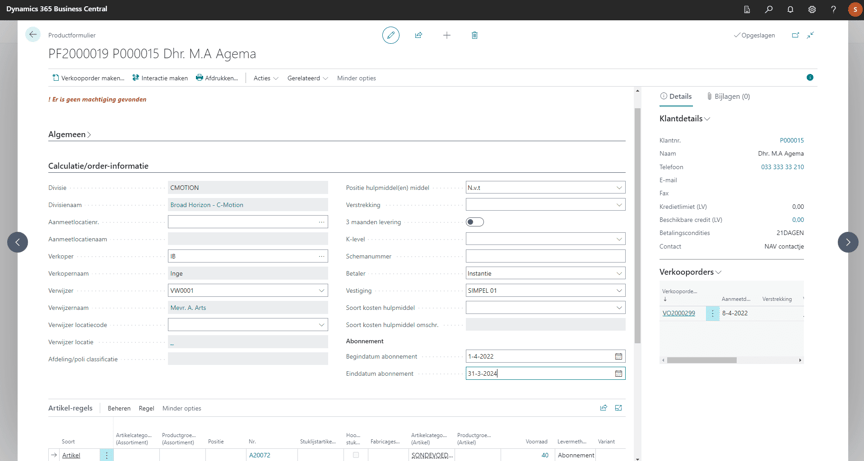Click Interactie maken action
The width and height of the screenshot is (864, 461).
coord(160,78)
